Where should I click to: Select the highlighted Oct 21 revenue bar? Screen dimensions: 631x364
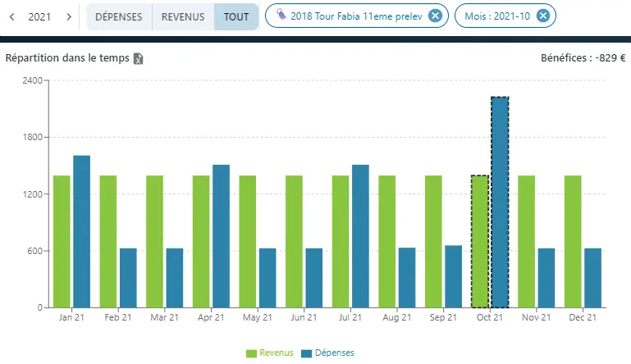pos(480,241)
